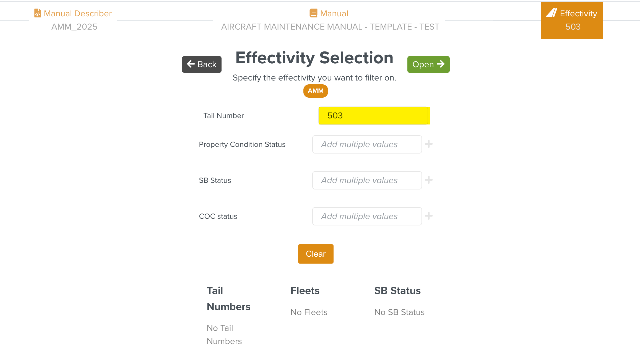Click the AIRCRAFT MAINTENANCE MANUAL - TEMPLATE - TEST text

pyautogui.click(x=330, y=27)
